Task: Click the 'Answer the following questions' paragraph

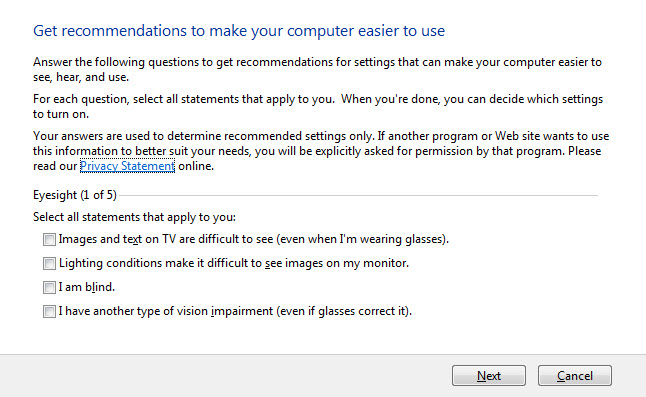Action: (317, 69)
